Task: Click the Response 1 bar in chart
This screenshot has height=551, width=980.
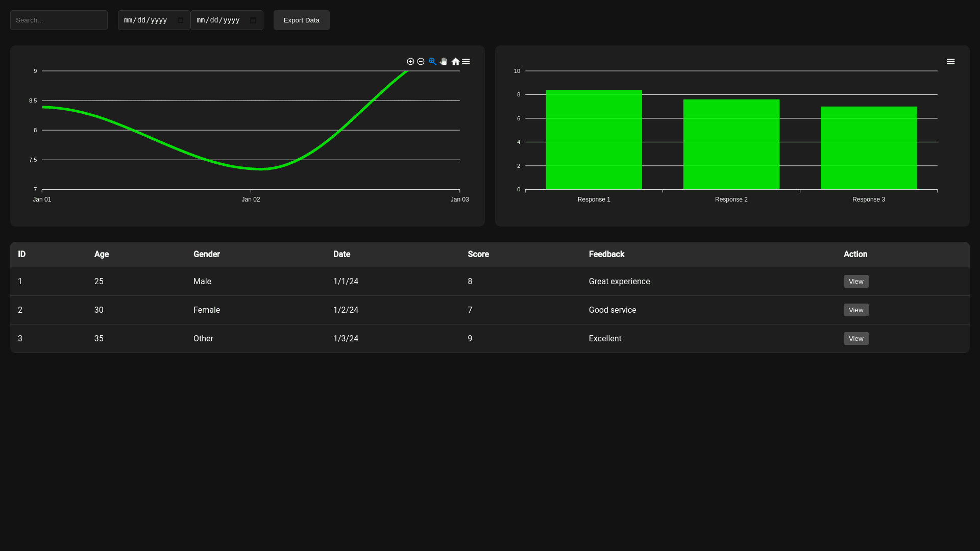Action: 594,140
